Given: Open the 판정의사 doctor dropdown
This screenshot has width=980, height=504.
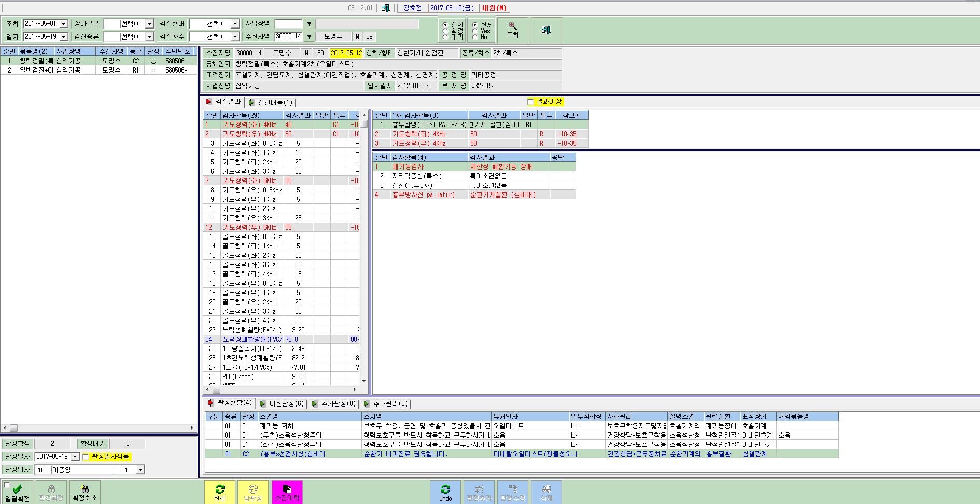Looking at the screenshot, I should pyautogui.click(x=139, y=470).
